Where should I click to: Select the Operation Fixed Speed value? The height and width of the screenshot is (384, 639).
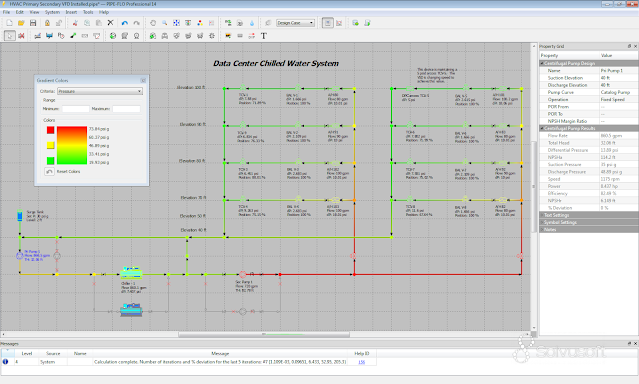[x=618, y=100]
